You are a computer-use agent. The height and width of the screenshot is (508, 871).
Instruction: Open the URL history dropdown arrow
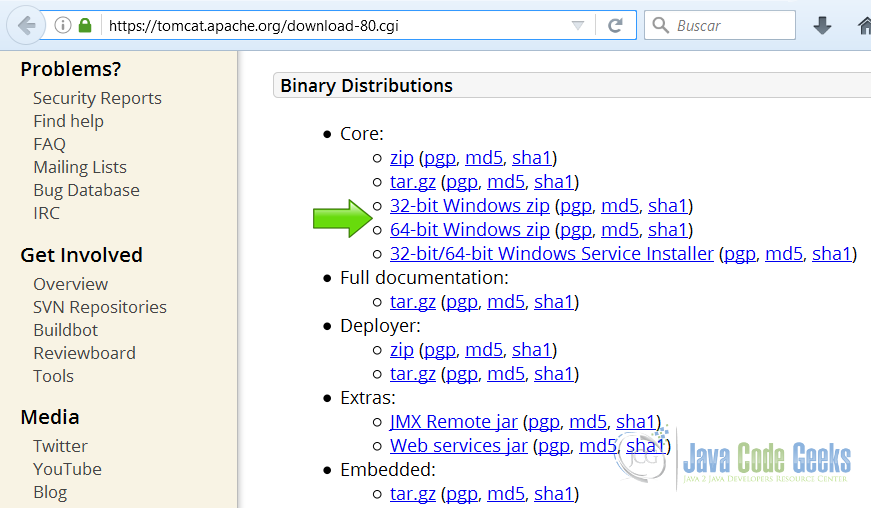[578, 26]
